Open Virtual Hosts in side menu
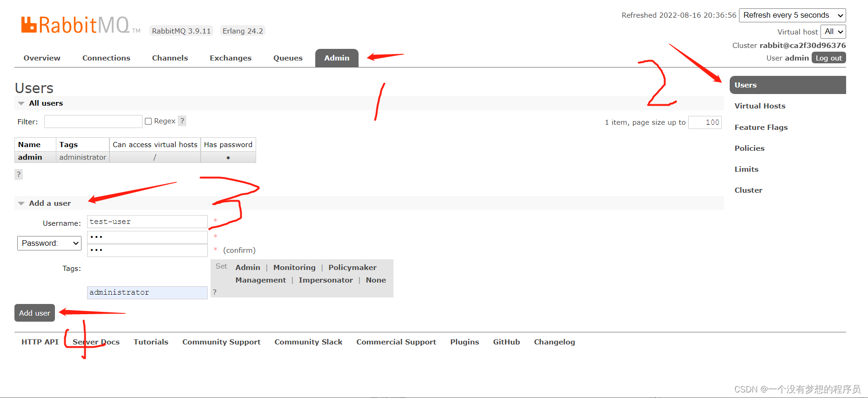This screenshot has width=868, height=398. [x=760, y=106]
